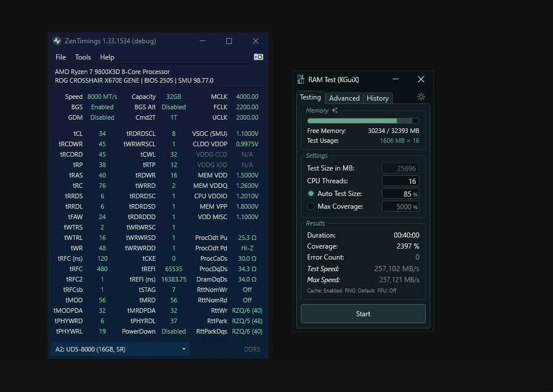Screen dimensions: 553x392
Task: Click the tWR value 48
Action: pyautogui.click(x=102, y=248)
